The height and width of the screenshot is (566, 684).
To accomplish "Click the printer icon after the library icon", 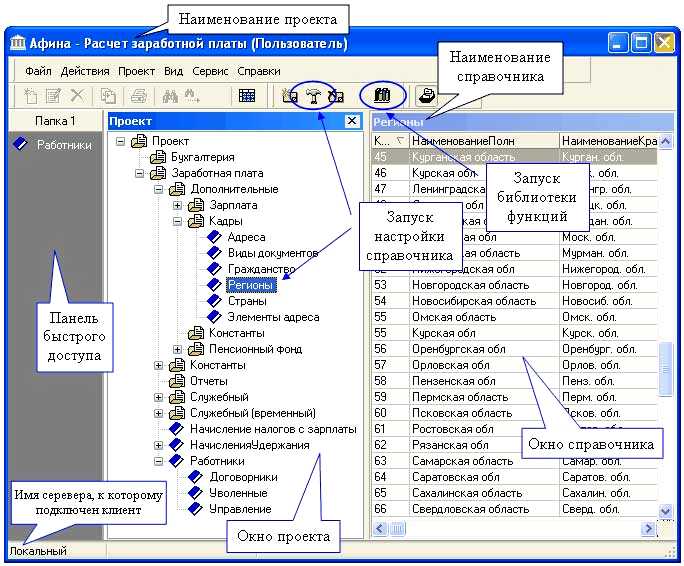I will point(426,96).
